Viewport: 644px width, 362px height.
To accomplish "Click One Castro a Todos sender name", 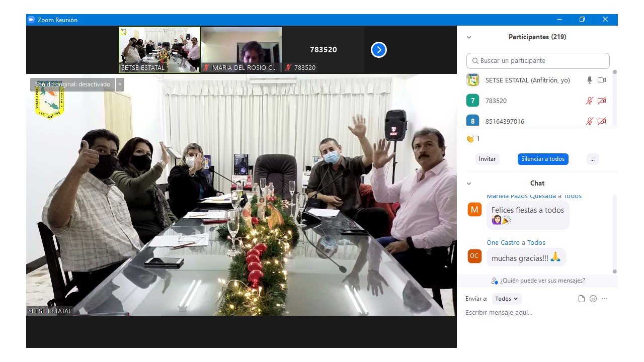I will coord(516,243).
